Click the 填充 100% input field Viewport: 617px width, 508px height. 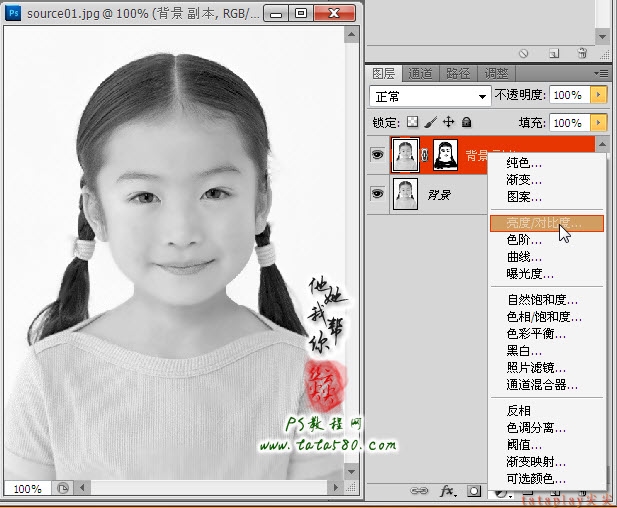[x=570, y=123]
